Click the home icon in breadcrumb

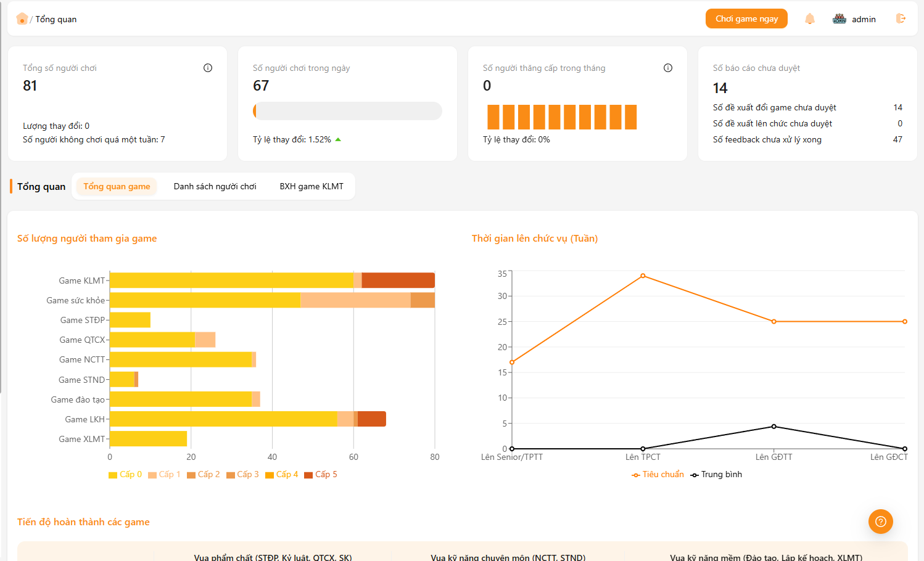pos(22,19)
